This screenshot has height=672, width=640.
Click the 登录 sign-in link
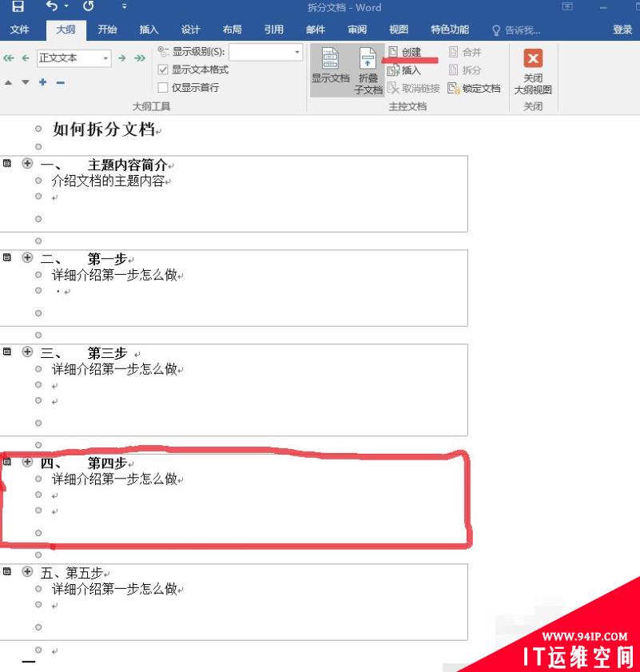[x=622, y=30]
